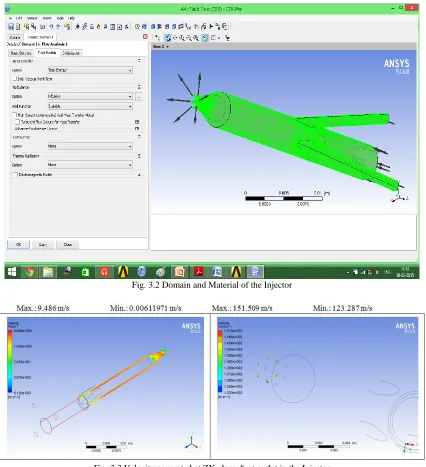Select the Fluid Models tab
Screen dimensions: 426x467
47,53
